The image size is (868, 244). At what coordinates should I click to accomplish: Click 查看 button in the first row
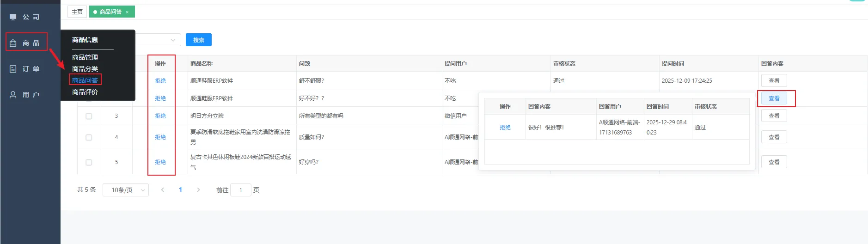click(x=774, y=81)
